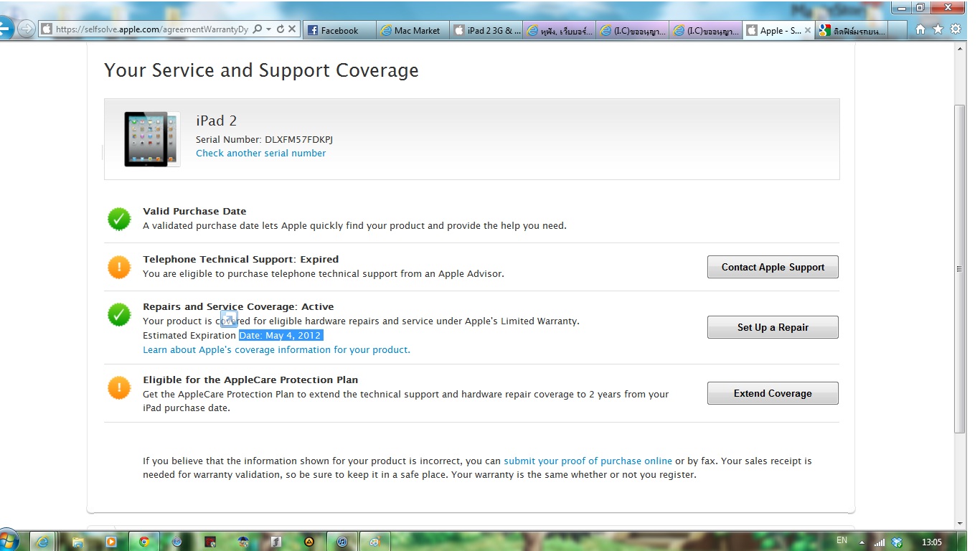This screenshot has height=551, width=980.
Task: Expand the address bar autocomplete dropdown arrow
Action: (x=268, y=29)
